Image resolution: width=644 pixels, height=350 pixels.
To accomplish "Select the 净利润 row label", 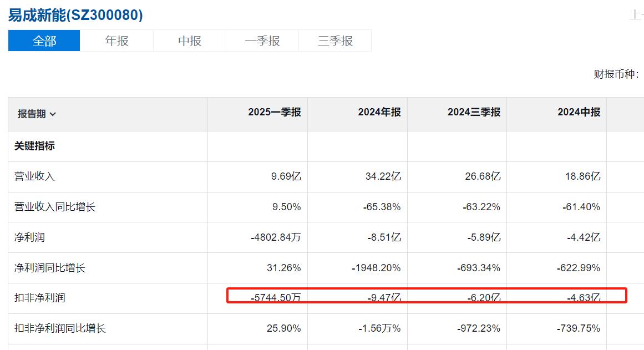I will point(29,237).
